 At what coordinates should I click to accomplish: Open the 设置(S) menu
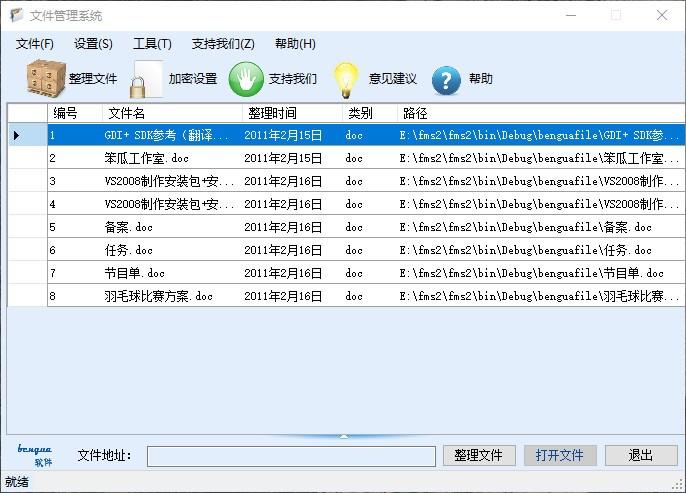click(93, 44)
